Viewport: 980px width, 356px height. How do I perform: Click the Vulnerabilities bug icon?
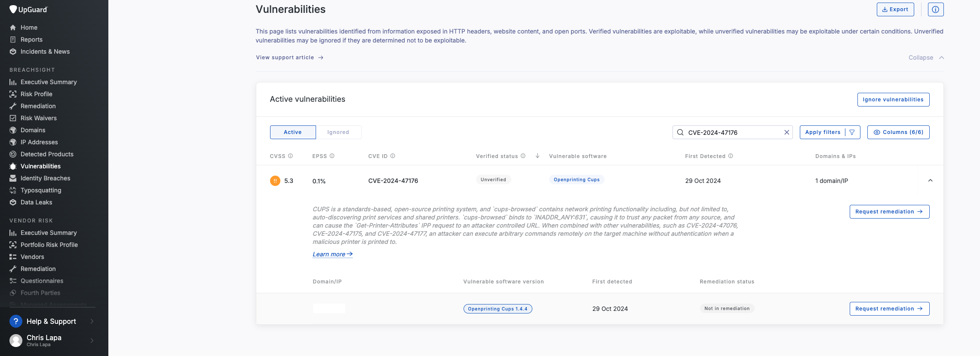(x=13, y=166)
